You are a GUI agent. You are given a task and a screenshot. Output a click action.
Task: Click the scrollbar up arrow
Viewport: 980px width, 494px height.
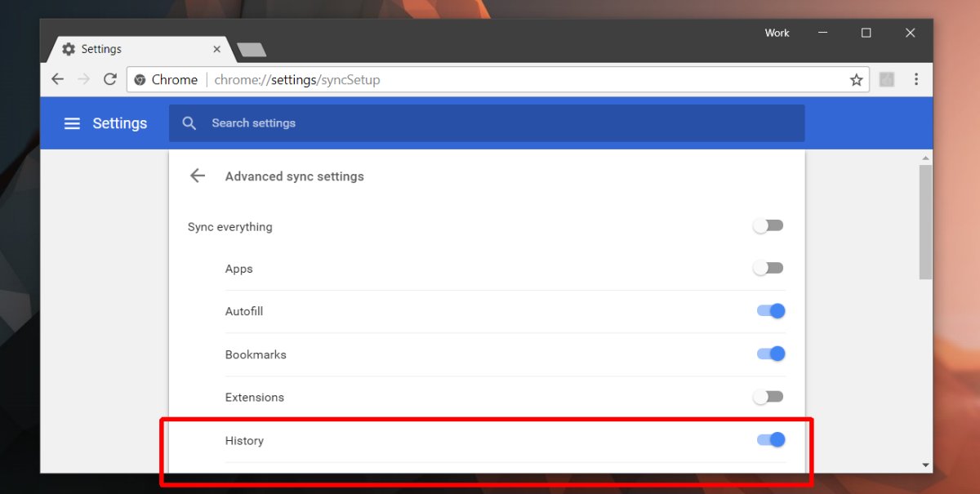tap(925, 157)
